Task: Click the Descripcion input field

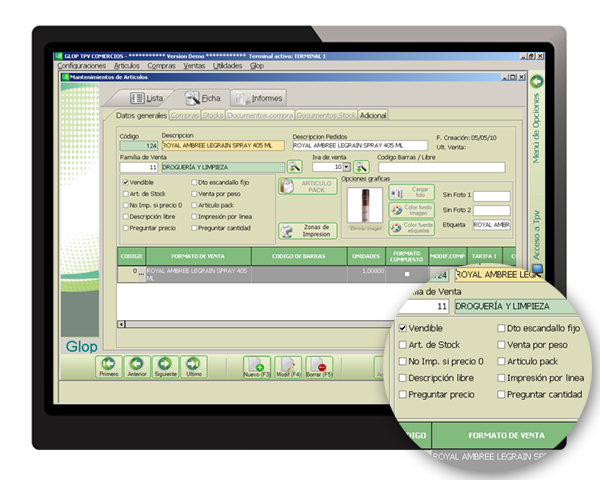Action: pyautogui.click(x=223, y=145)
